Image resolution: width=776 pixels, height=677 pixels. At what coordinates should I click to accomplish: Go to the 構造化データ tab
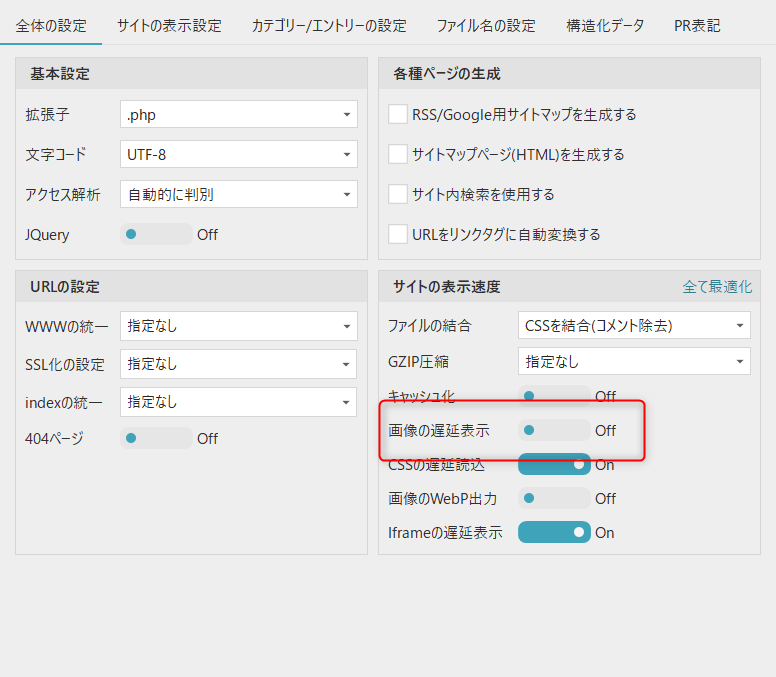(x=604, y=26)
